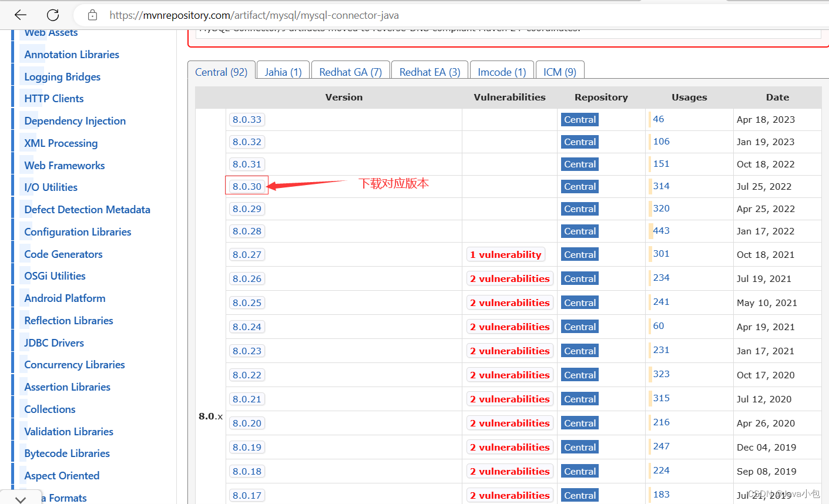This screenshot has width=829, height=504.
Task: Open version 8.0.22 link
Action: [247, 375]
